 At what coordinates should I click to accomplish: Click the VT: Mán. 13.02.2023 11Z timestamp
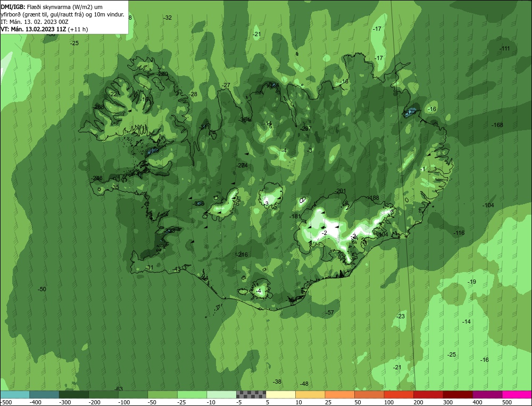(33, 29)
